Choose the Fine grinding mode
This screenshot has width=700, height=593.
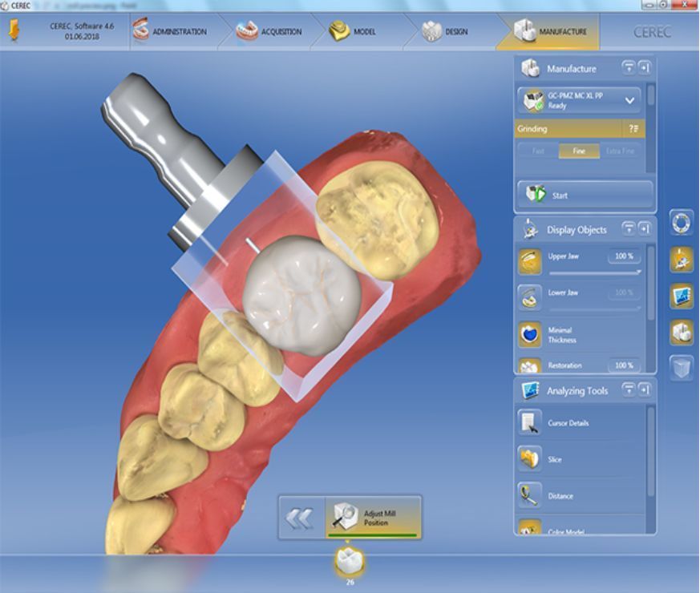tap(579, 151)
